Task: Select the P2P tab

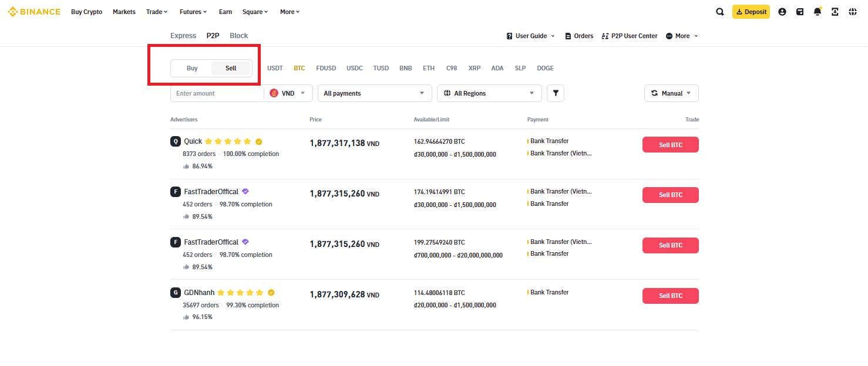Action: pos(213,36)
